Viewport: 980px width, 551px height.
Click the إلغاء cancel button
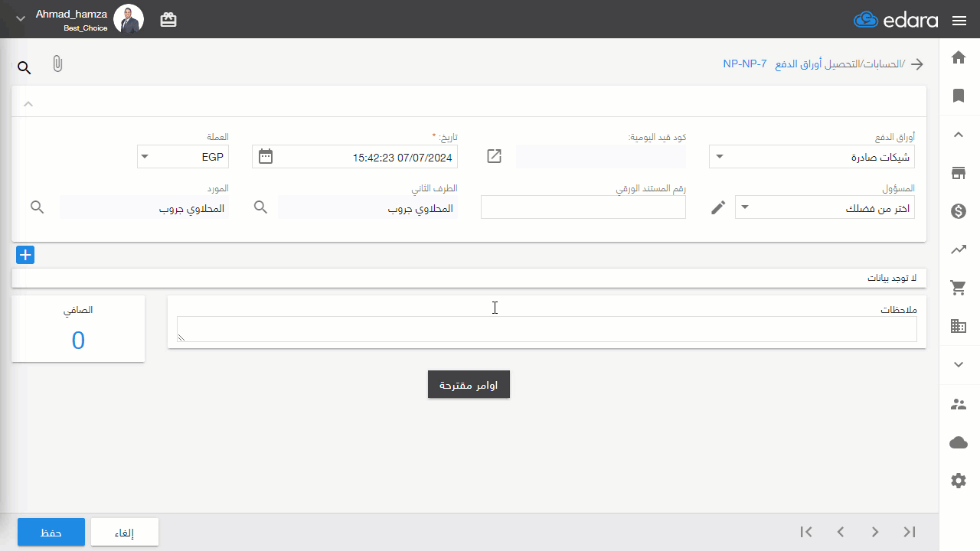point(125,532)
